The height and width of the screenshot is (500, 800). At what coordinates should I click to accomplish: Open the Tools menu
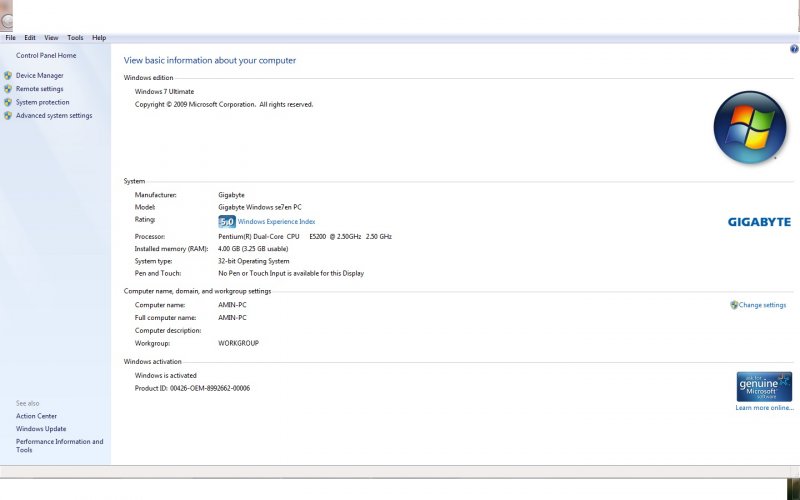[75, 38]
